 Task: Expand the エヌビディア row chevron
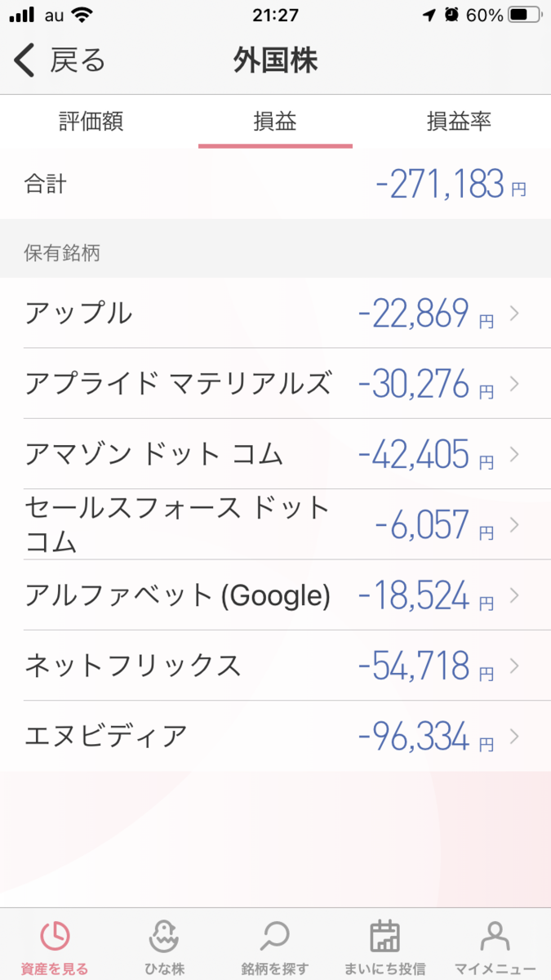tap(513, 737)
